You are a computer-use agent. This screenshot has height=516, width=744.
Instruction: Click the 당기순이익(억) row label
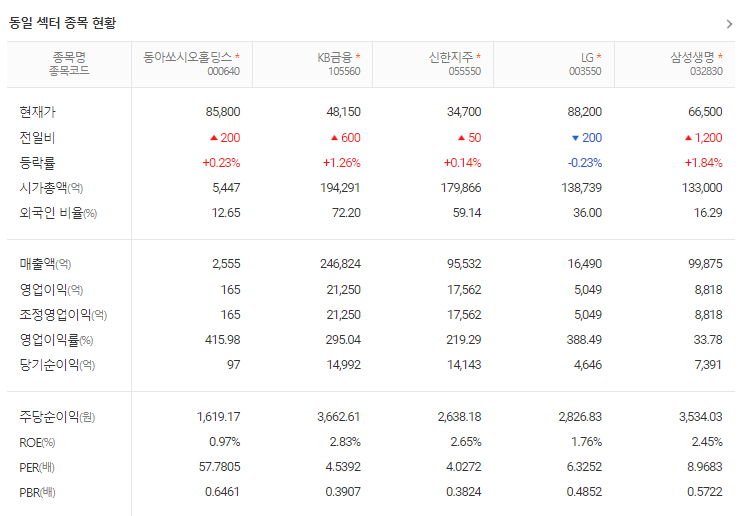coord(57,365)
